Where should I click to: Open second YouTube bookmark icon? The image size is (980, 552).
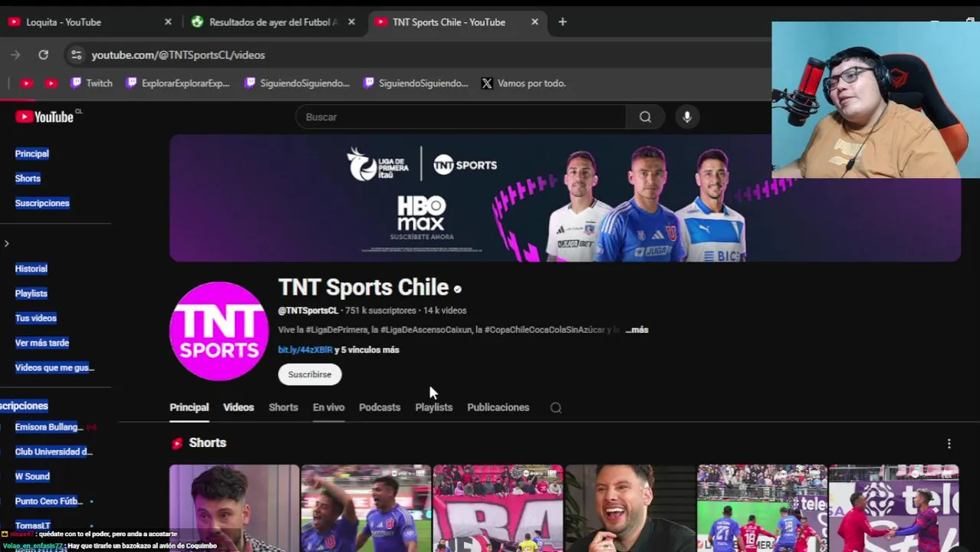tap(51, 83)
